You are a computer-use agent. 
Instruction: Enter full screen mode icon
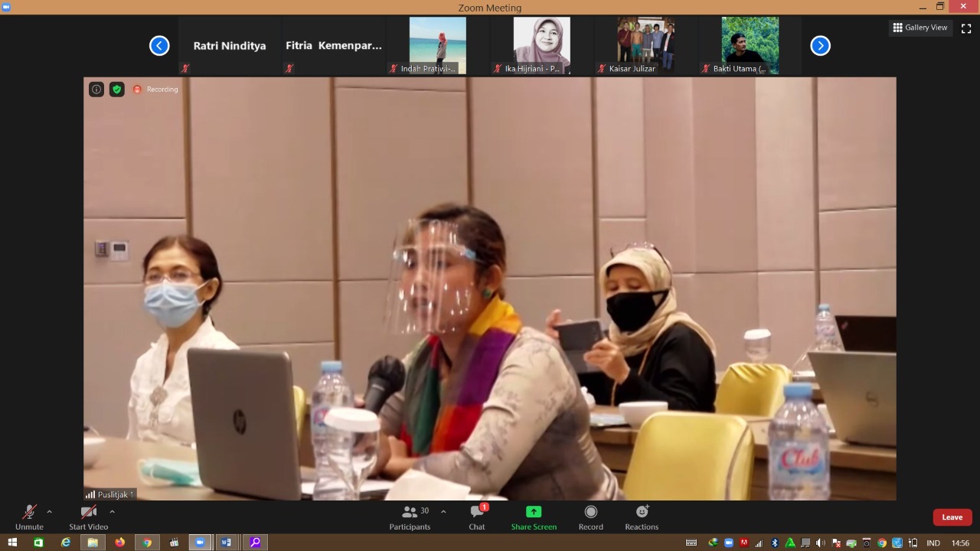[966, 28]
